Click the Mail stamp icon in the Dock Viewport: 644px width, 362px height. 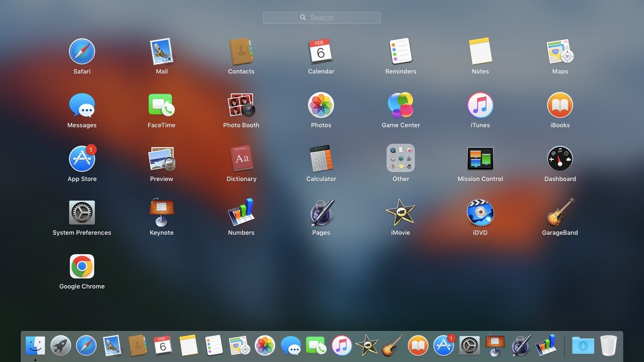coord(112,346)
